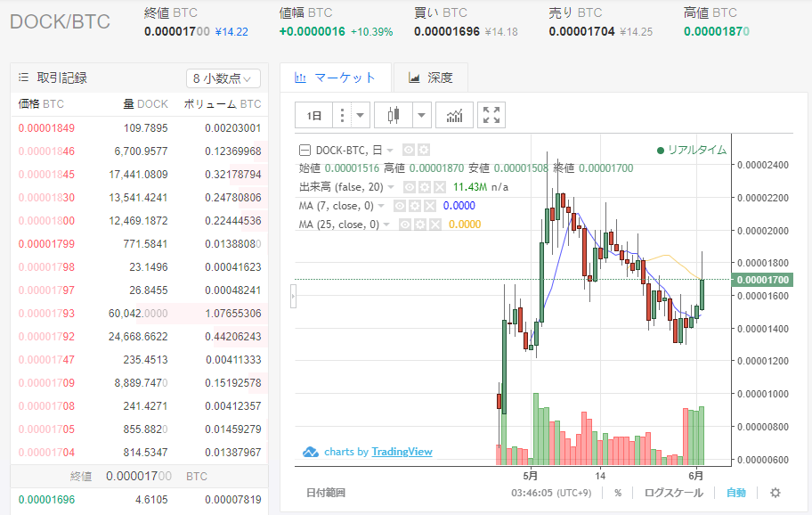Enter fullscreen chart mode
The height and width of the screenshot is (515, 812).
tap(491, 115)
